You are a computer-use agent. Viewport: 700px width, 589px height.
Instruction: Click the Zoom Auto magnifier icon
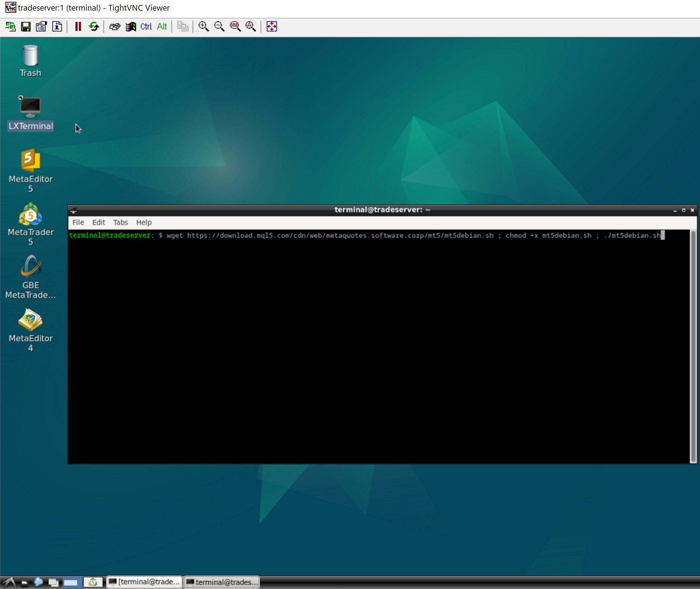point(251,26)
